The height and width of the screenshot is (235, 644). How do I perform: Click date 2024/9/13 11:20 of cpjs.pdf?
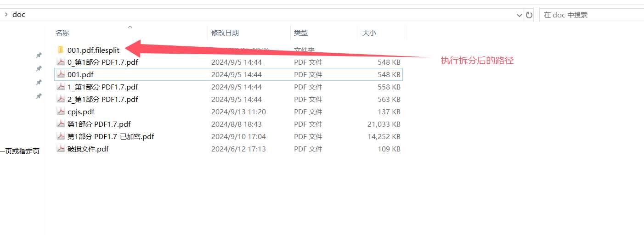click(x=238, y=112)
